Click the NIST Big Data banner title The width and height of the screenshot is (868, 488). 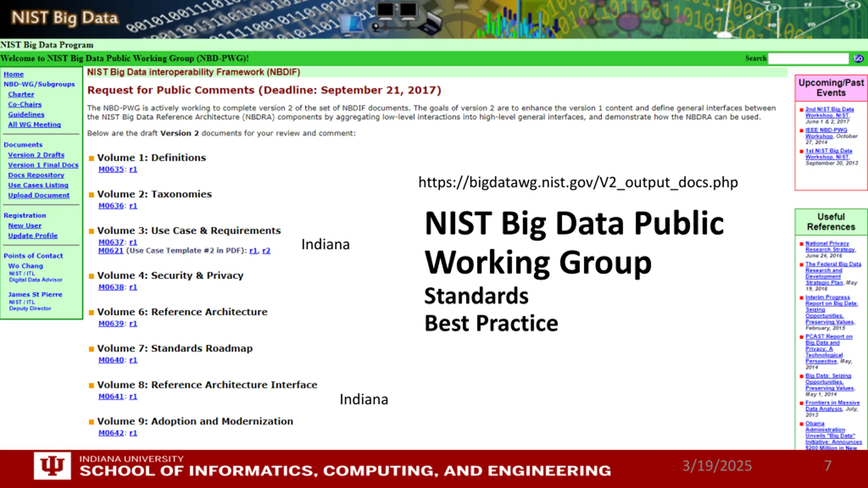point(64,18)
